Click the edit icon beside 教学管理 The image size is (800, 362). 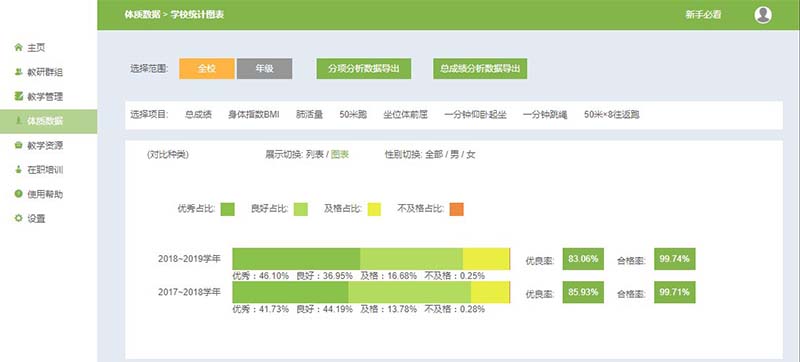coord(19,96)
